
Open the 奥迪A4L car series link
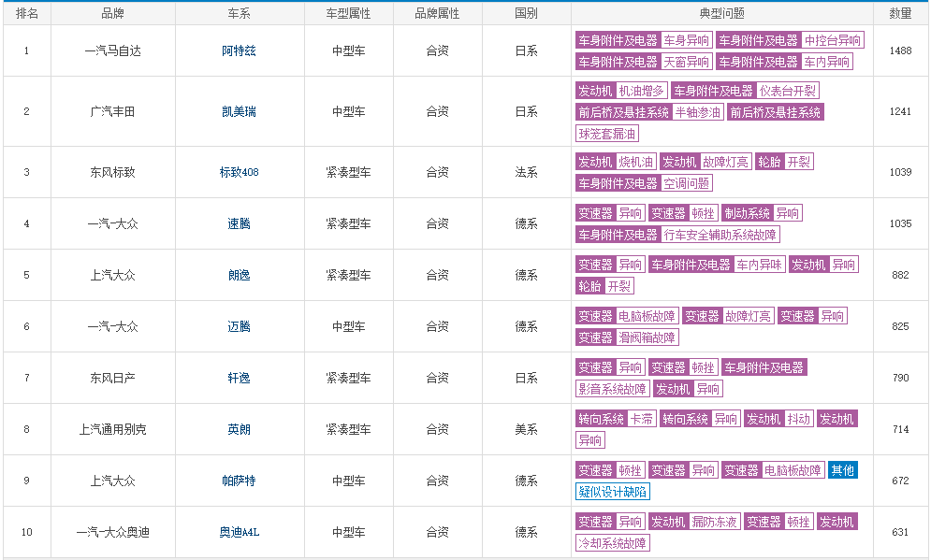[x=238, y=531]
